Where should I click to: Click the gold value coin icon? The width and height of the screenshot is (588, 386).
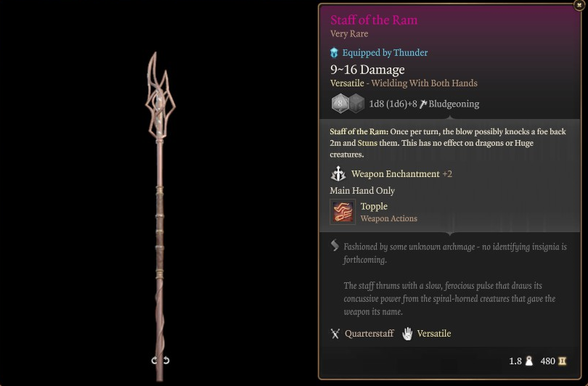562,361
